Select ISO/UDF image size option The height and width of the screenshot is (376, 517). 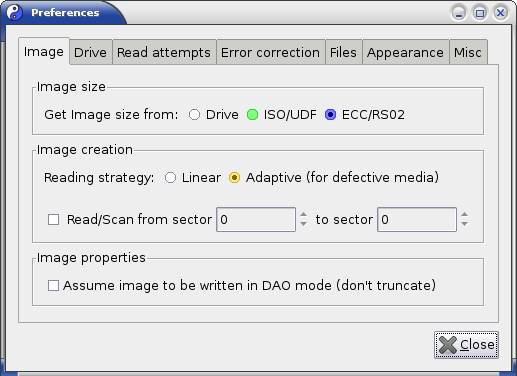[x=252, y=115]
